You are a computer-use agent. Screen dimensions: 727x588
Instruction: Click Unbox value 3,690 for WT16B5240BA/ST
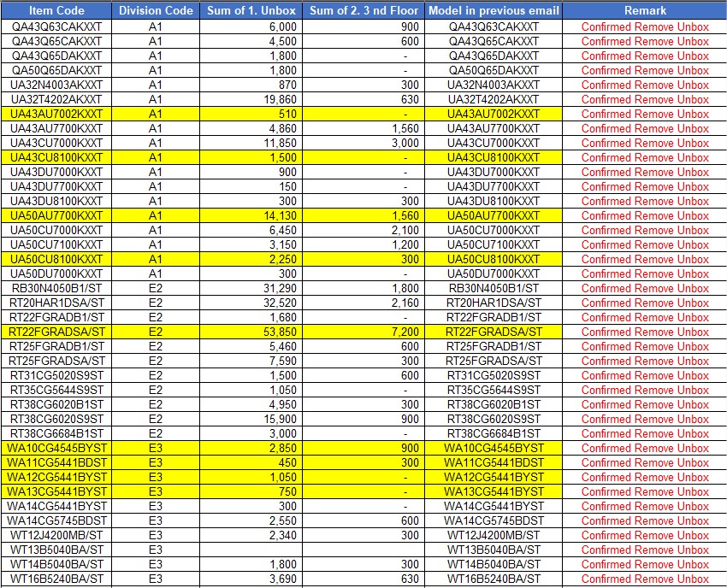[x=251, y=579]
